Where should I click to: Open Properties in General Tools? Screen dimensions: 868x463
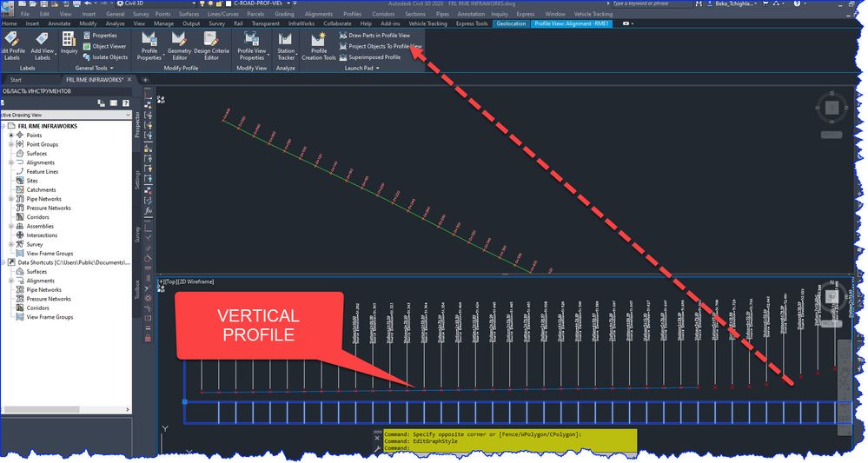[100, 36]
